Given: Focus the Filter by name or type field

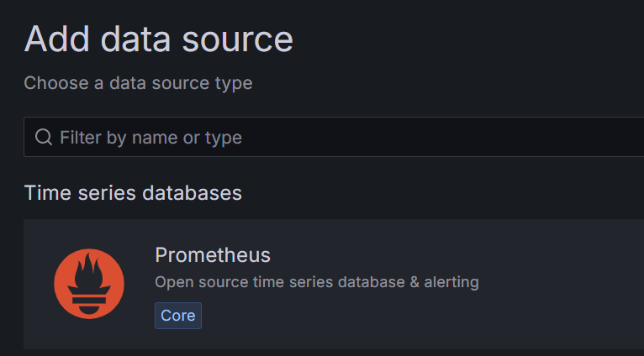Looking at the screenshot, I should [x=334, y=137].
